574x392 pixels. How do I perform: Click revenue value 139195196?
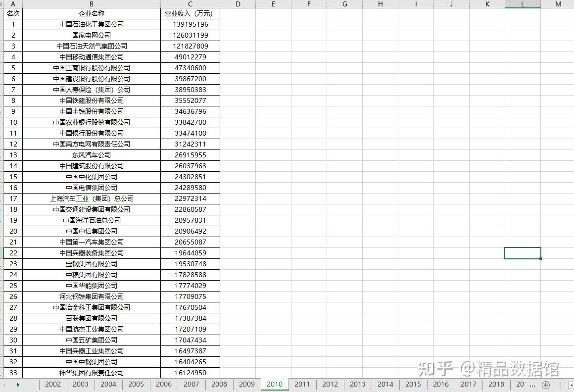[x=190, y=24]
